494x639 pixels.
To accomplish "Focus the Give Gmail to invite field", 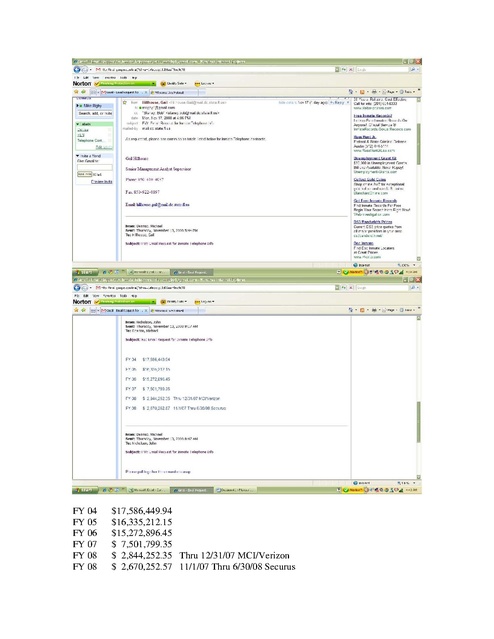I will coord(95,167).
